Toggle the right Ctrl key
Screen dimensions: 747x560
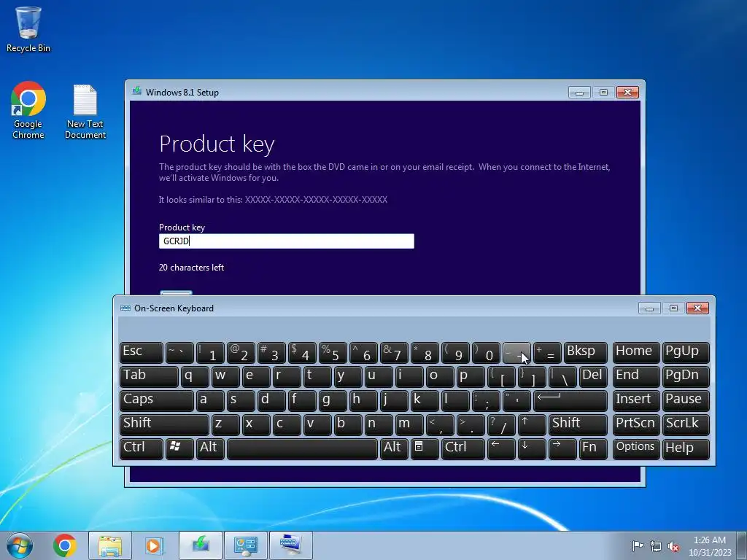[462, 448]
